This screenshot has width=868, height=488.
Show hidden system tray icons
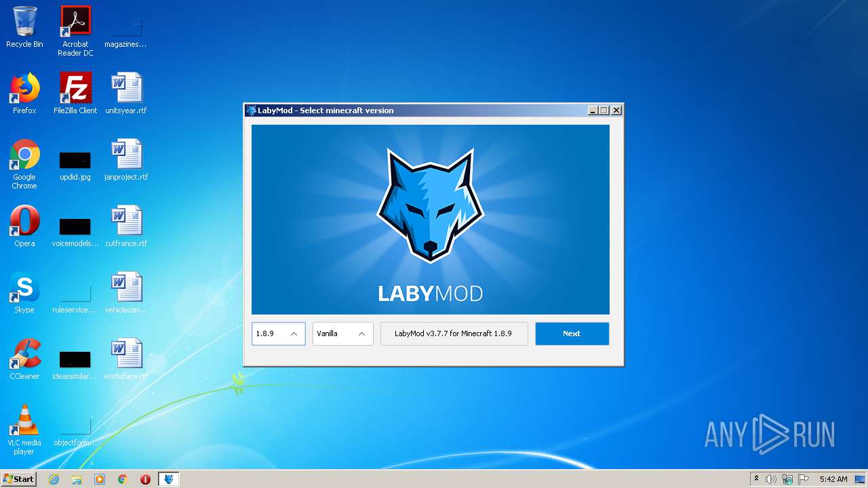point(756,479)
